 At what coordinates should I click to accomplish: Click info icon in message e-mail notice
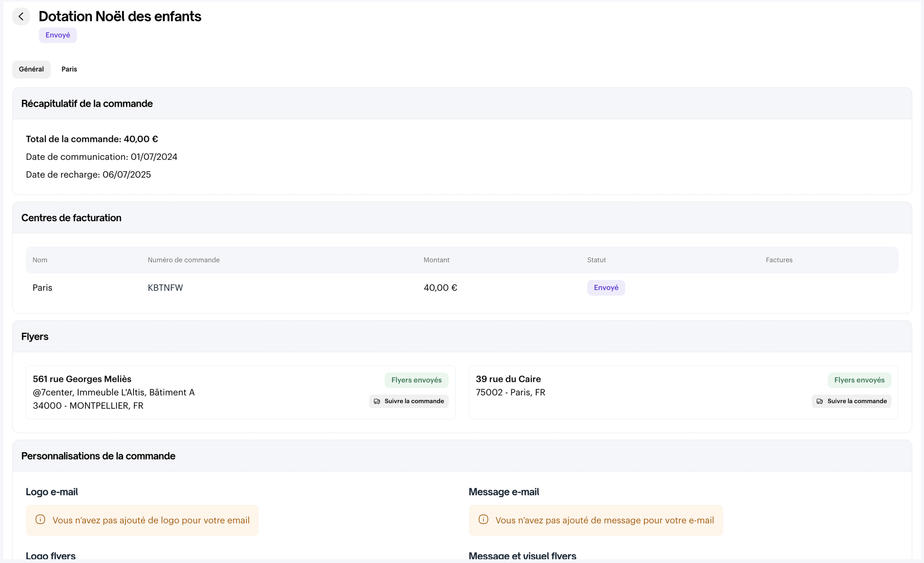click(x=483, y=520)
